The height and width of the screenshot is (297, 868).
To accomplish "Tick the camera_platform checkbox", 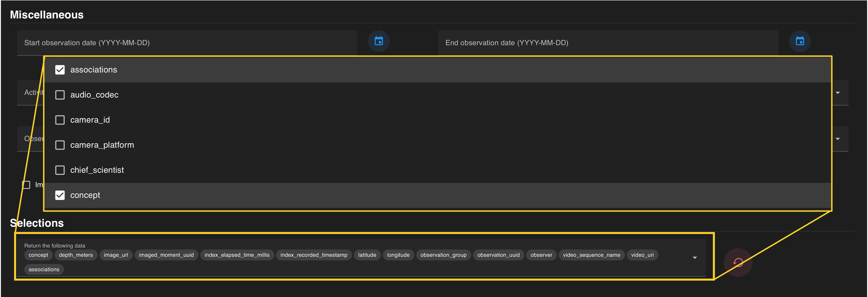I will [60, 145].
